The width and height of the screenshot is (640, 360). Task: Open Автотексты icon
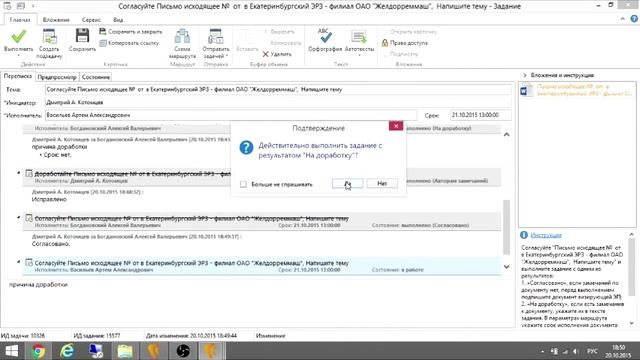(359, 37)
